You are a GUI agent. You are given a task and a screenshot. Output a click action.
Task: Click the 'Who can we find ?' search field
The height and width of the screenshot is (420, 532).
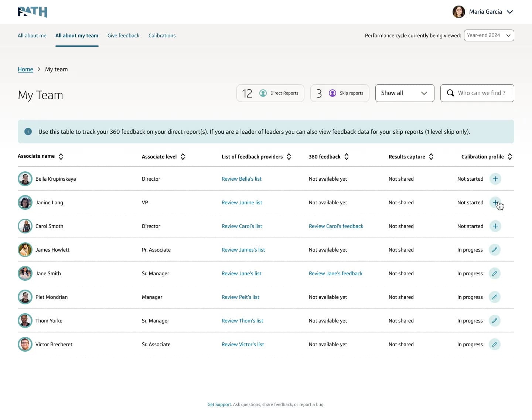[x=477, y=93]
